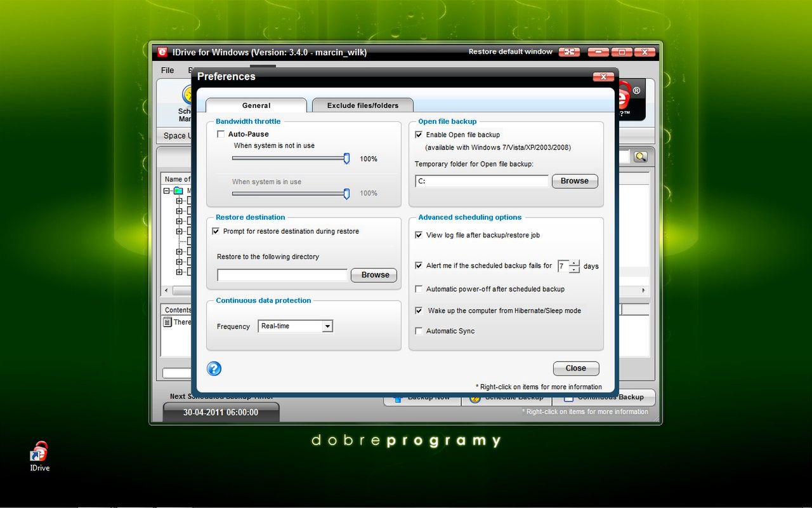Click Browse for restore directory
Viewport: 812px width, 508px height.
(x=374, y=275)
